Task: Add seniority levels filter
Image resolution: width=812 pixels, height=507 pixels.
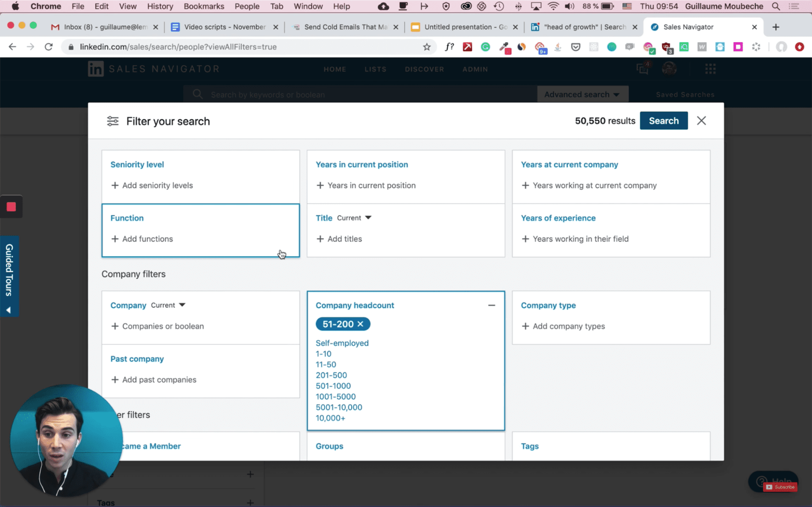Action: (152, 185)
